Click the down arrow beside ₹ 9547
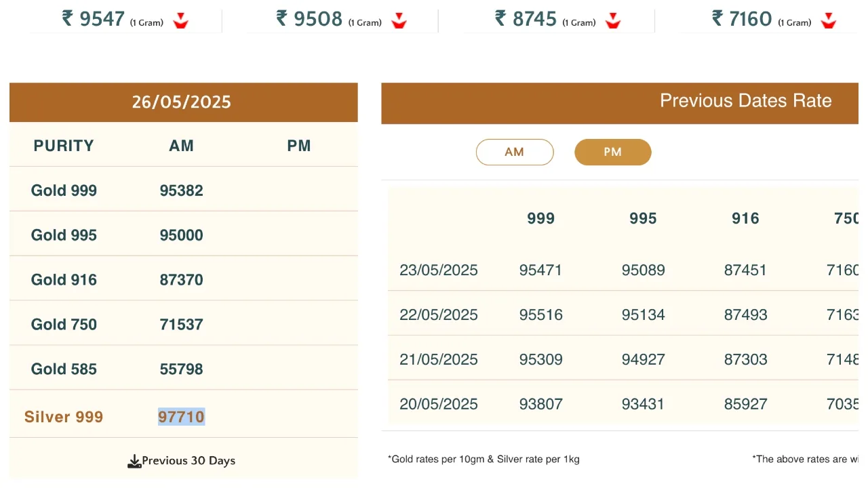Screen dimensions: 868x488 [x=180, y=21]
